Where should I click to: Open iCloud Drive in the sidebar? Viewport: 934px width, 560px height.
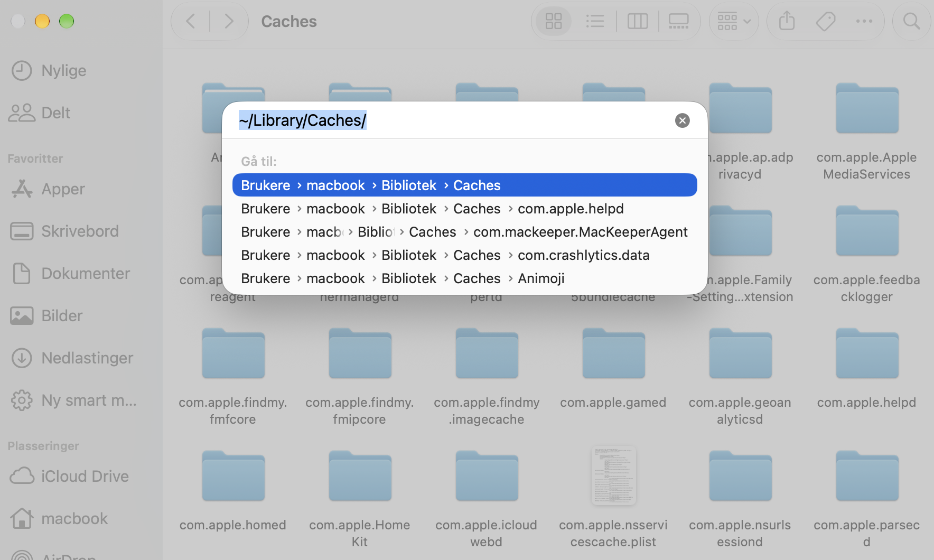coord(69,477)
